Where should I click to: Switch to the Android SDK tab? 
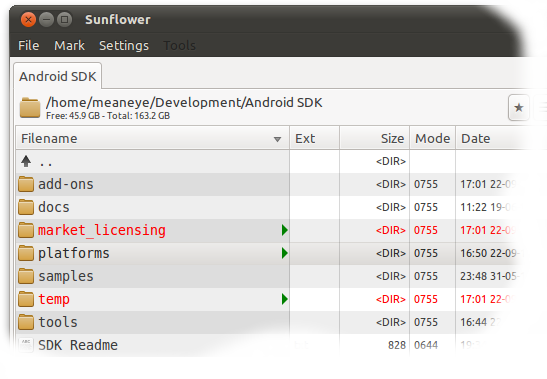58,76
